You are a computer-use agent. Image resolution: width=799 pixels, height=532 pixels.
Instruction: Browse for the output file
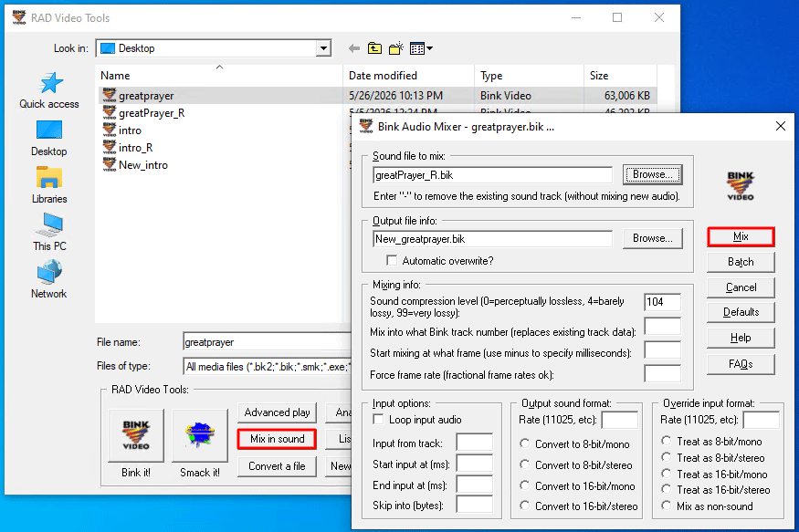[x=652, y=238]
